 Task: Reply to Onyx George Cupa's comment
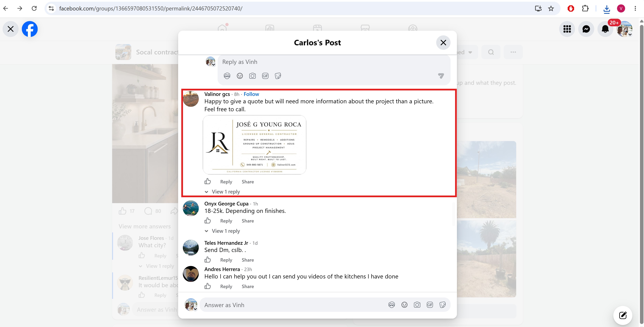(226, 221)
